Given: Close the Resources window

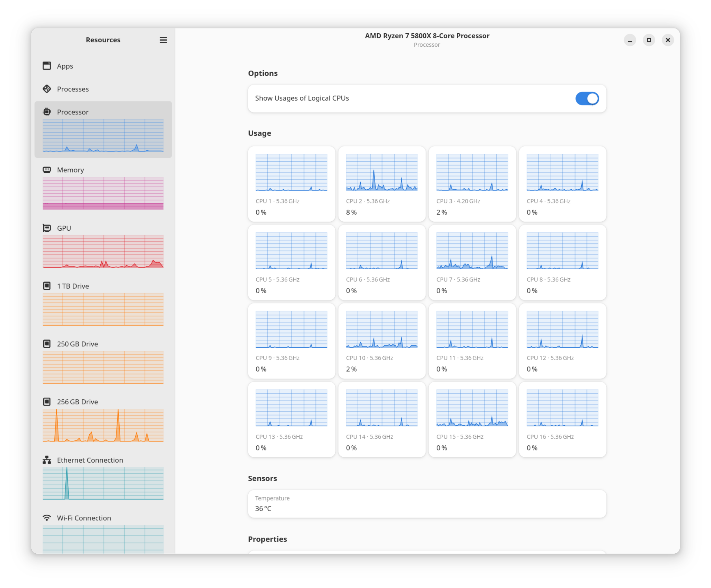Looking at the screenshot, I should point(668,40).
